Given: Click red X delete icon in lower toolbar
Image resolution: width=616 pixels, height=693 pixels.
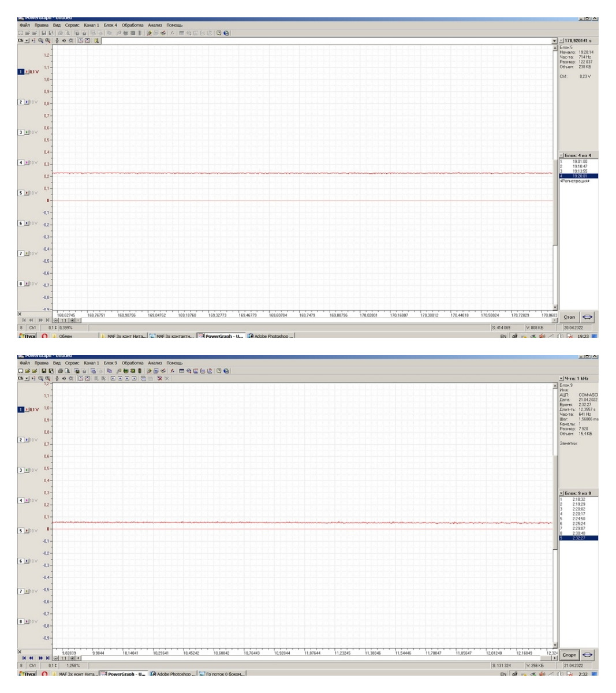Looking at the screenshot, I should click(159, 378).
